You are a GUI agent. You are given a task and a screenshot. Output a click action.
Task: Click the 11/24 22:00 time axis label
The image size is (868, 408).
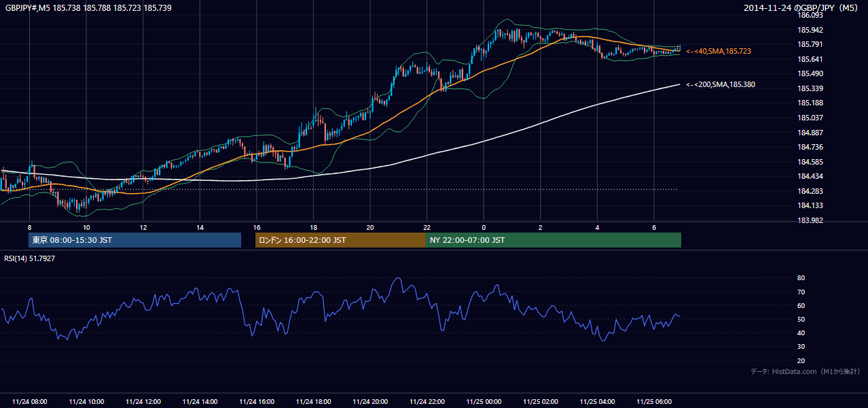(x=427, y=402)
